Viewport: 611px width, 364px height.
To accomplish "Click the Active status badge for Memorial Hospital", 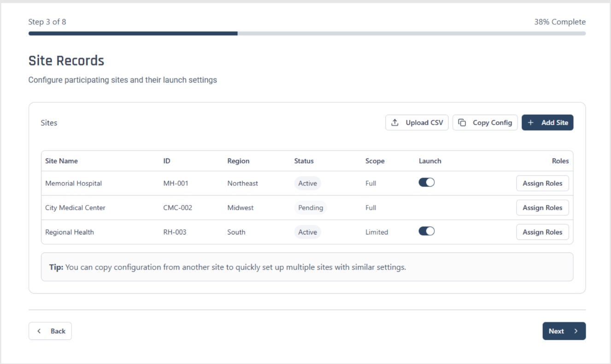I will coord(307,183).
